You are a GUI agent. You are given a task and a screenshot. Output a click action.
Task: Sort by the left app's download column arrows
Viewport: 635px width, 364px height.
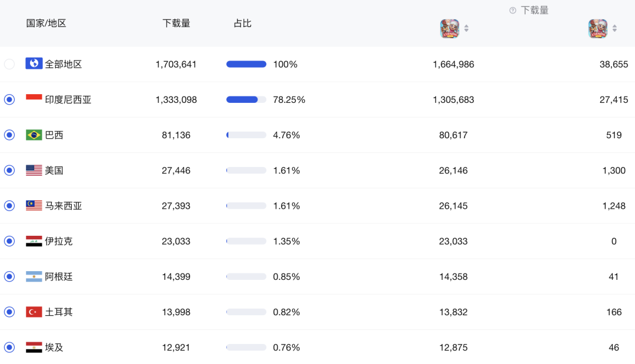point(466,28)
